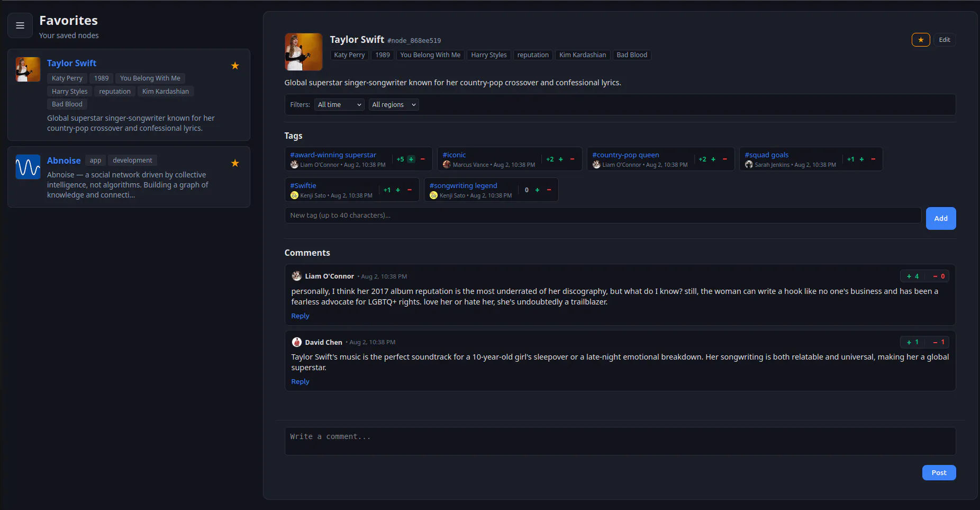Click the Post comment button

(x=939, y=473)
